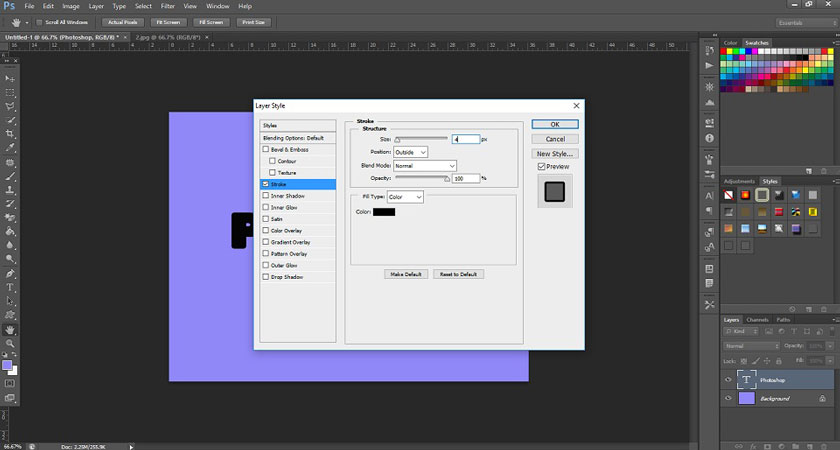The width and height of the screenshot is (840, 450).
Task: Select the Zoom tool in toolbox
Action: (10, 344)
